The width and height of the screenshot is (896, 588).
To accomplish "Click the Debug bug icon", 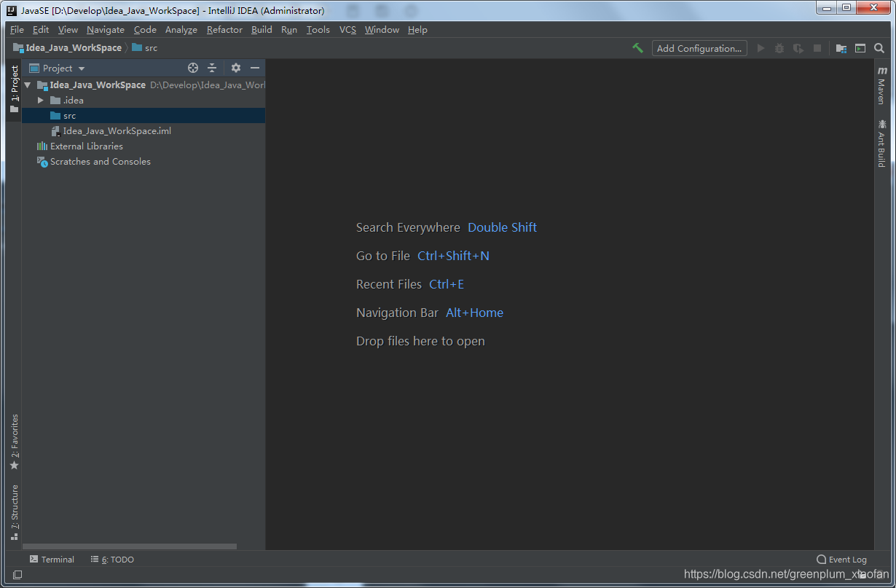I will coord(779,48).
